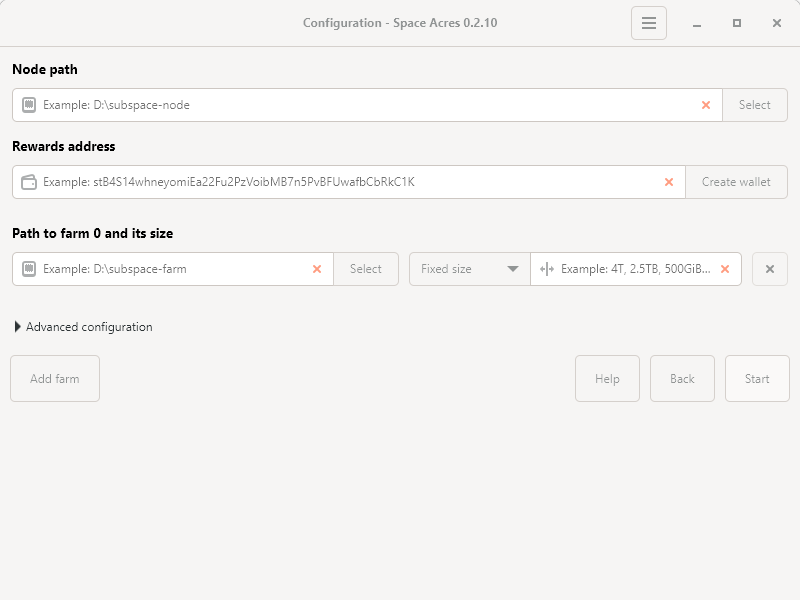800x600 pixels.
Task: Open Help
Action: point(607,379)
